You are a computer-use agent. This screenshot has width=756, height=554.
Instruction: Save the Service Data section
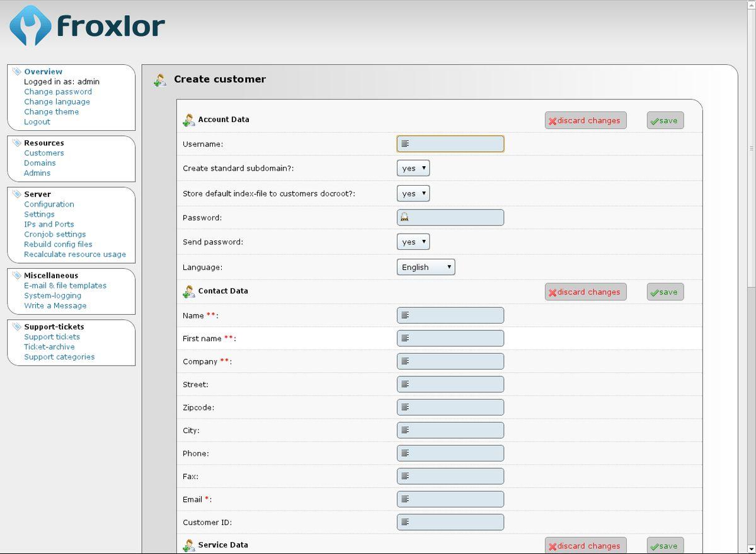tap(665, 546)
